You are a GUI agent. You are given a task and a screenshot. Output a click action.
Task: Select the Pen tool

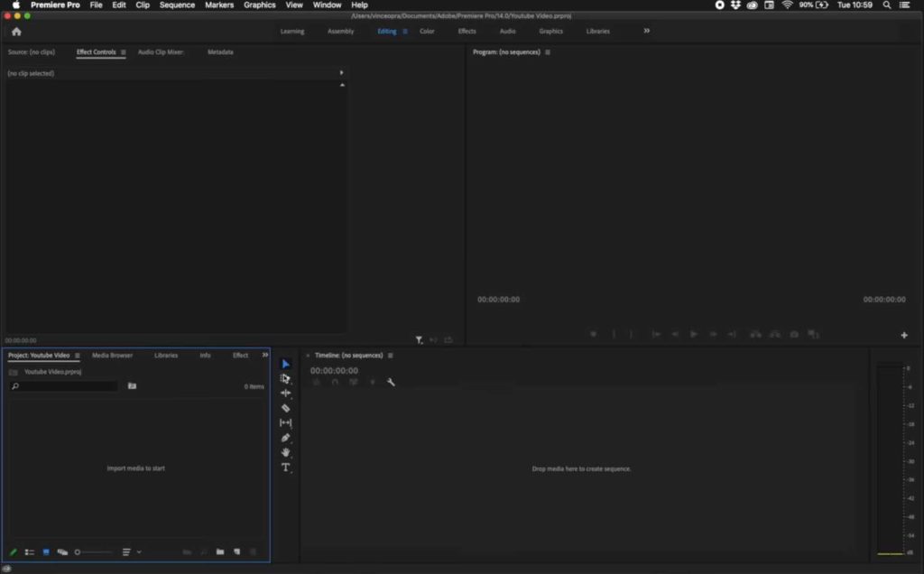(286, 438)
